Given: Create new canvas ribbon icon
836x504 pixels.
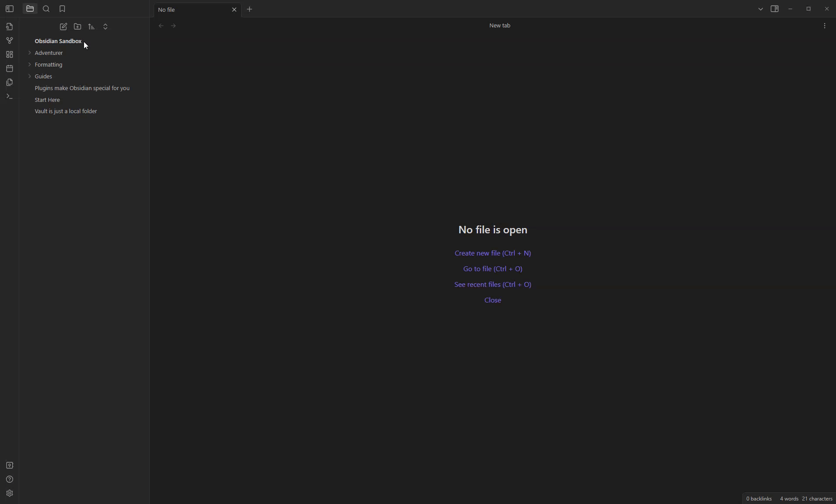Looking at the screenshot, I should click(10, 54).
